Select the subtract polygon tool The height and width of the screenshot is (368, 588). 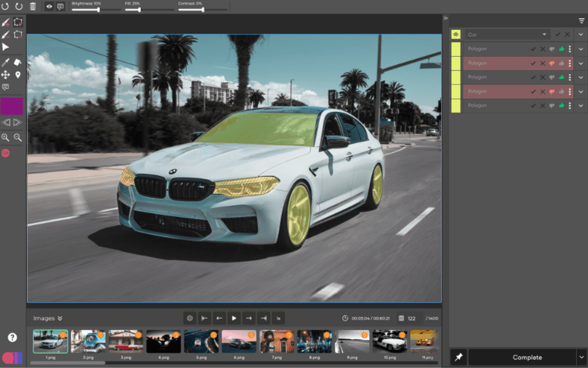tap(18, 34)
